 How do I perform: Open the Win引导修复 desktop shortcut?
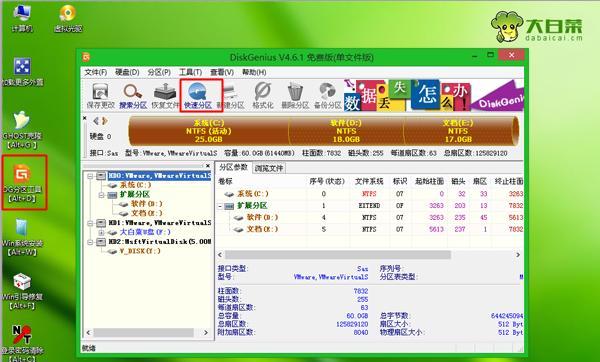(x=22, y=292)
